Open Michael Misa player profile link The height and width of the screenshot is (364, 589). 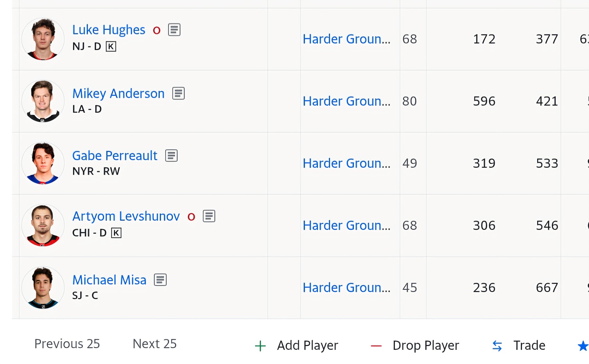(x=109, y=280)
